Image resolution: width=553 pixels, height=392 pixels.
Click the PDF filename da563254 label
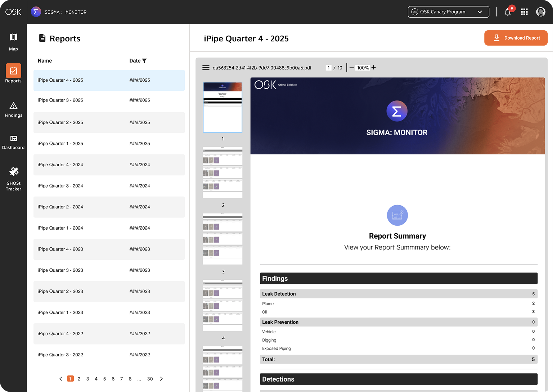click(262, 68)
